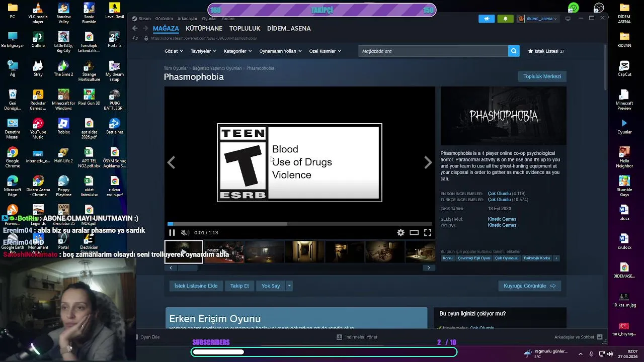This screenshot has width=644, height=362.
Task: Click the Topluluk Merkezi button
Action: coord(542,76)
